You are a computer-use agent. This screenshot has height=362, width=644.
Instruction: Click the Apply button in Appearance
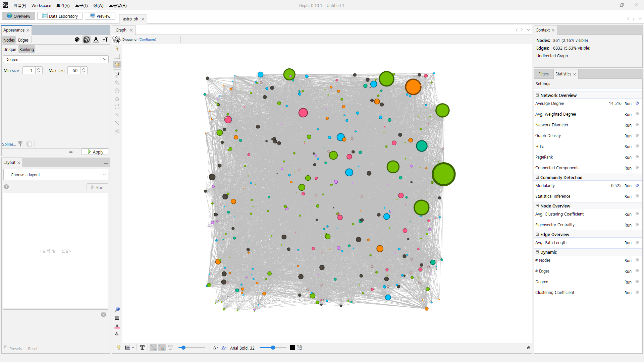pyautogui.click(x=95, y=152)
